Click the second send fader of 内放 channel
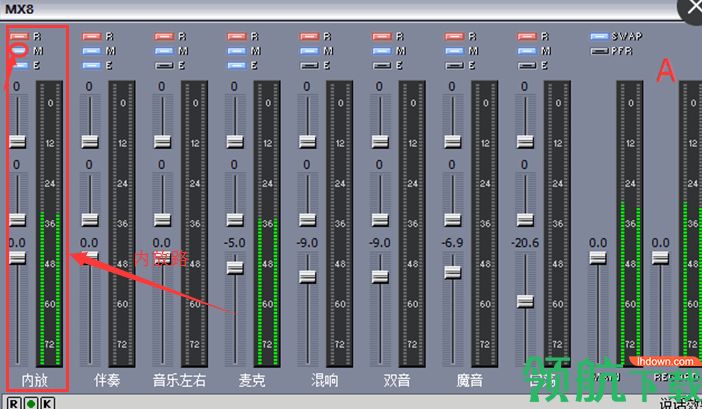Viewport: 702px width, 409px height. [17, 220]
